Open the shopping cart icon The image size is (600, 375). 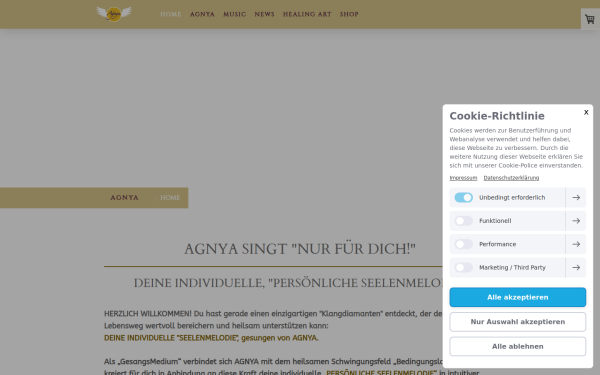pyautogui.click(x=590, y=19)
